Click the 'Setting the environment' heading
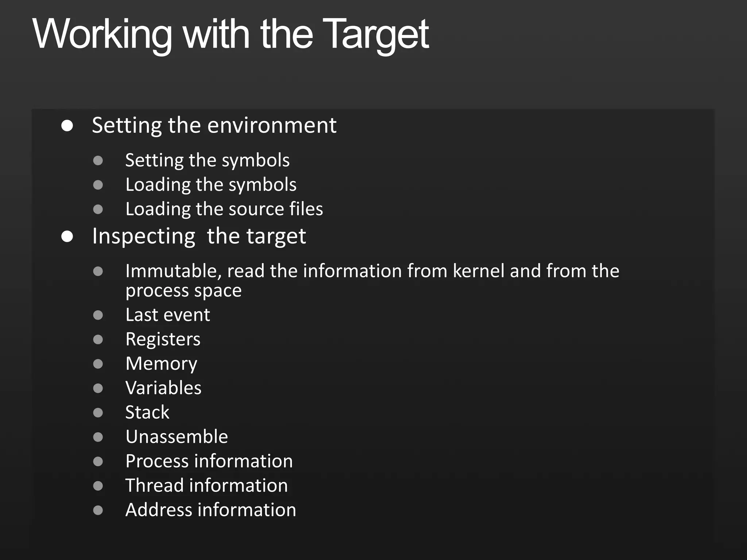Viewport: 747px width, 560px height. coord(214,125)
